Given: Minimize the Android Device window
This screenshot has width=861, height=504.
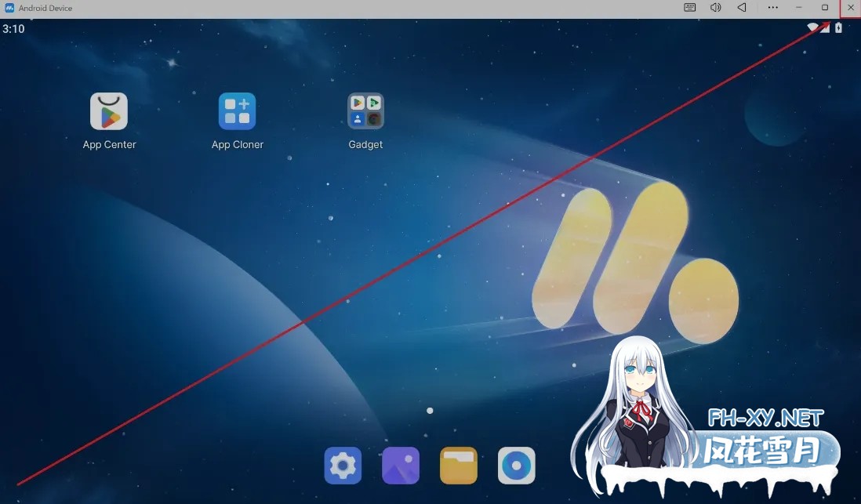Looking at the screenshot, I should [799, 8].
